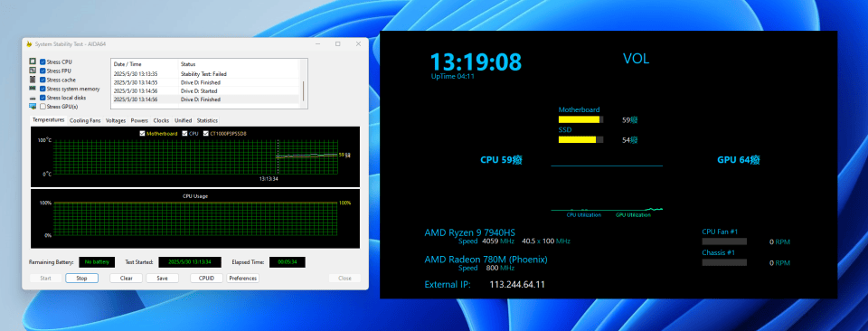Click the AIDA64 flame icon in title bar
This screenshot has height=331, width=868.
coord(29,43)
